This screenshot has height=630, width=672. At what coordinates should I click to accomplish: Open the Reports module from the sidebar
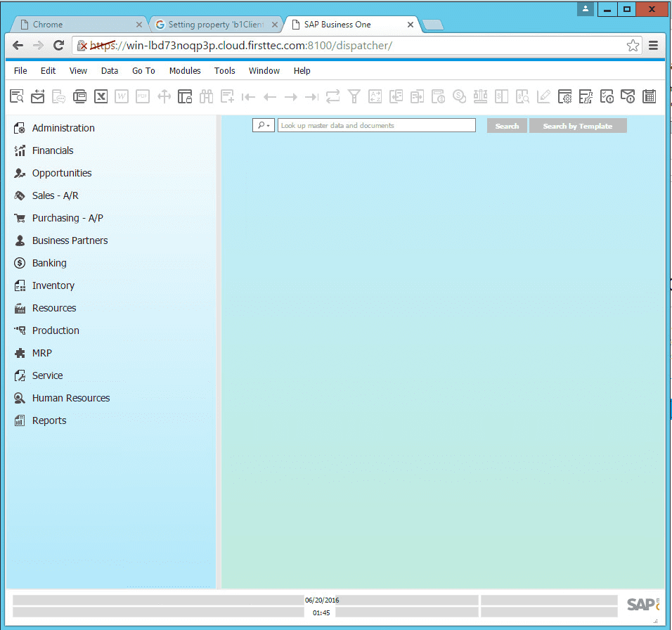(49, 420)
